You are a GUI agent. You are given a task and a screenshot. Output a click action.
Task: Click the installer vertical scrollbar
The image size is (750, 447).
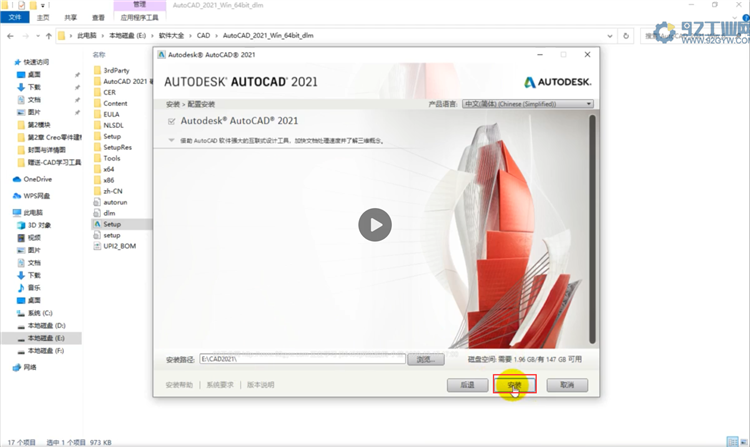point(592,229)
